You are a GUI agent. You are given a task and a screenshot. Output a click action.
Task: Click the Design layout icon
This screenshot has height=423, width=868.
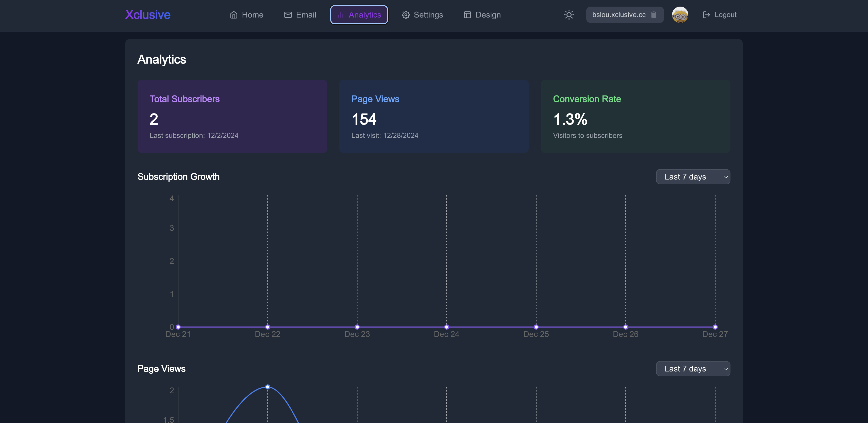coord(467,15)
